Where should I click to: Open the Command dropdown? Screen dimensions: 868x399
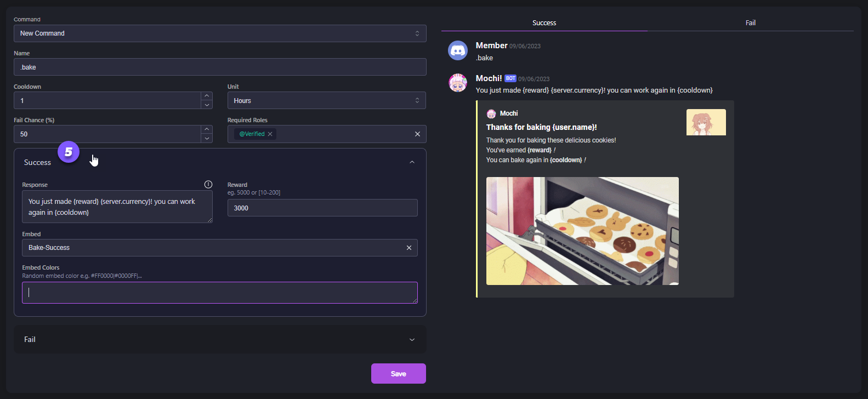click(219, 33)
